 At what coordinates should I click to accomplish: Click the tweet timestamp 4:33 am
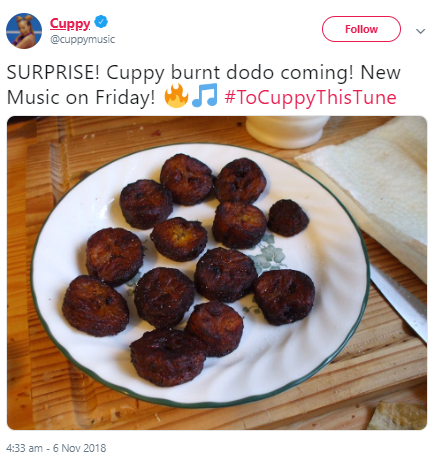(x=24, y=448)
